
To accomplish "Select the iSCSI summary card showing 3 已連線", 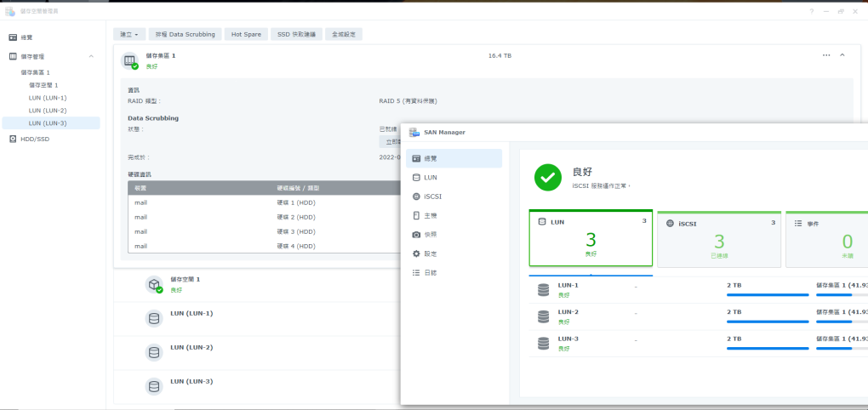I will tap(719, 239).
